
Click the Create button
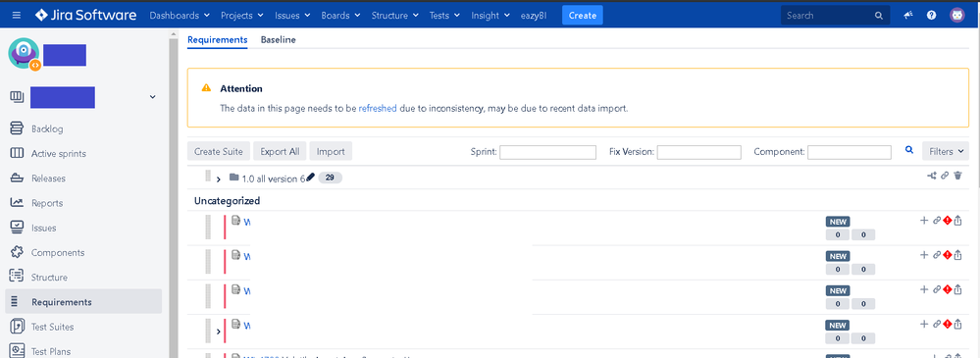coord(583,15)
